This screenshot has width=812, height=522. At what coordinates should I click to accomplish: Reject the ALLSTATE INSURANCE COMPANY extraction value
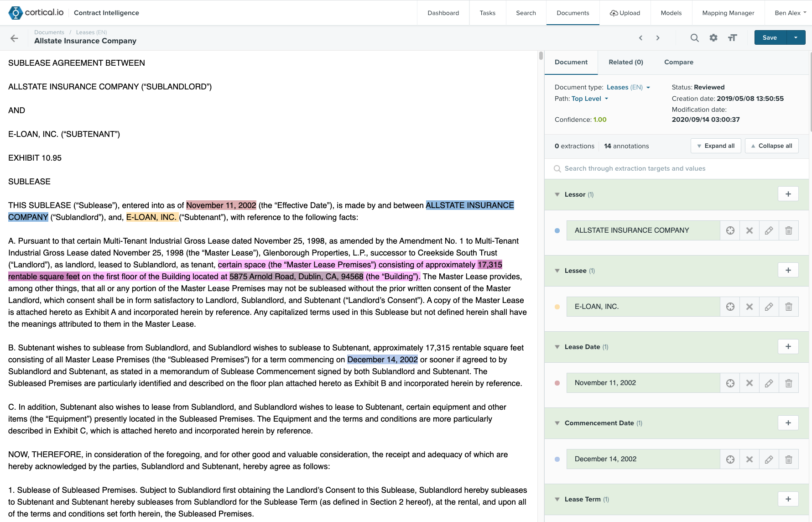click(x=750, y=230)
